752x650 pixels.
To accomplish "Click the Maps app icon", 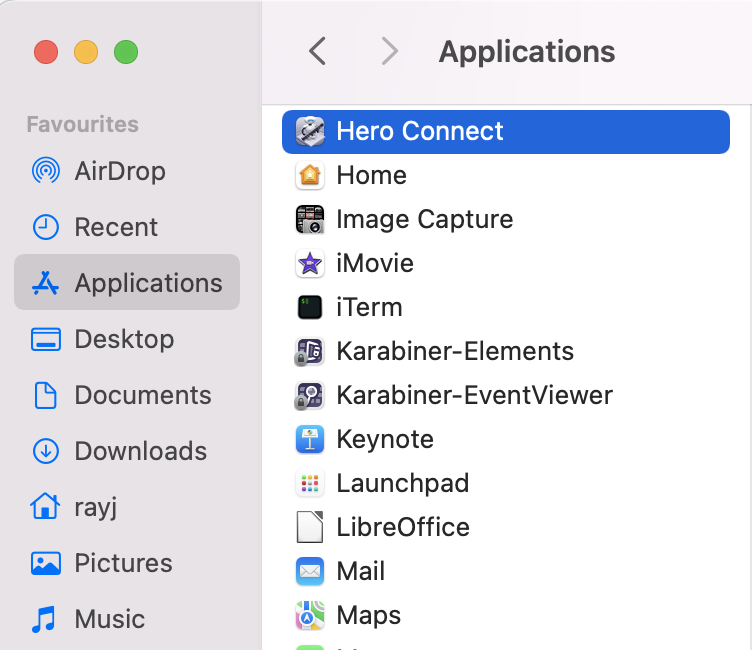I will 310,615.
